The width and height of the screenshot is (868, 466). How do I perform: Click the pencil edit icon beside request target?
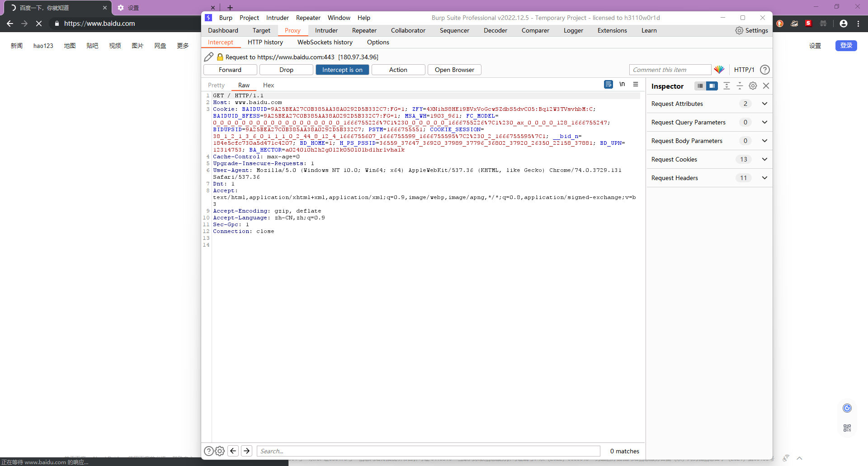coord(208,57)
